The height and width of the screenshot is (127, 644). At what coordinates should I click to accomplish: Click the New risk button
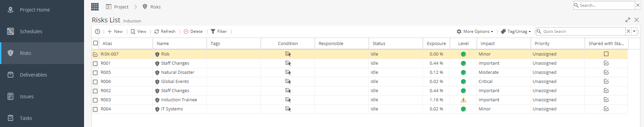[115, 31]
